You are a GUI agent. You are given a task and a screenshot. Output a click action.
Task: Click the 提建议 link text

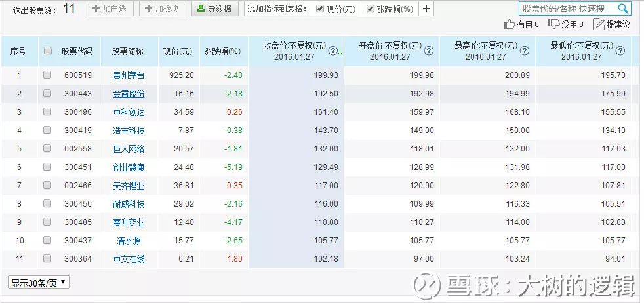tap(618, 25)
